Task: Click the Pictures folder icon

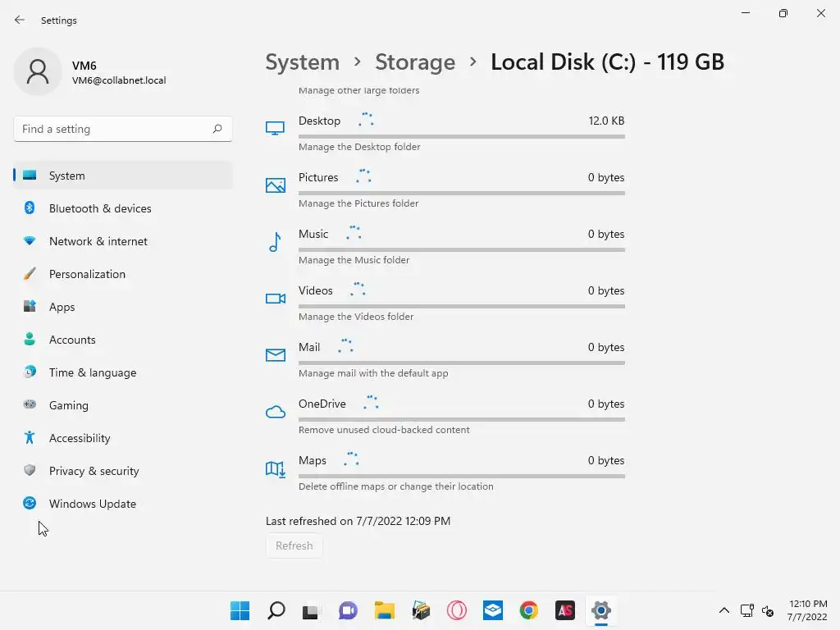Action: pyautogui.click(x=275, y=185)
